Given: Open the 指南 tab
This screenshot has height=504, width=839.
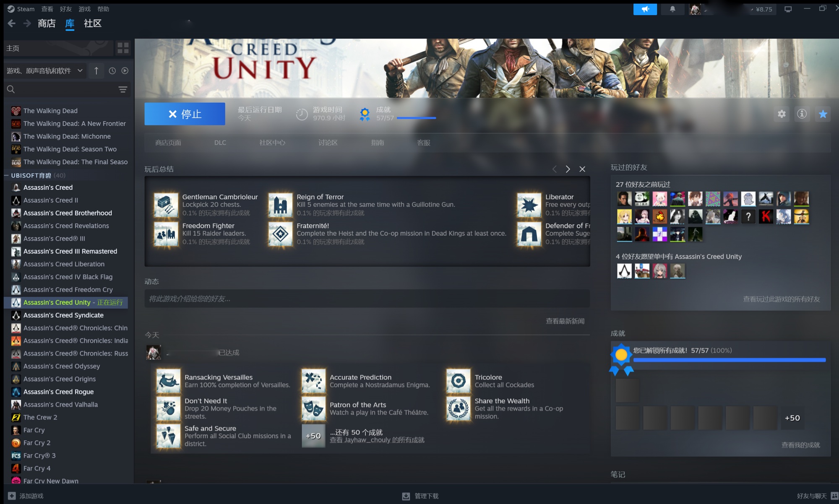Looking at the screenshot, I should click(x=378, y=143).
